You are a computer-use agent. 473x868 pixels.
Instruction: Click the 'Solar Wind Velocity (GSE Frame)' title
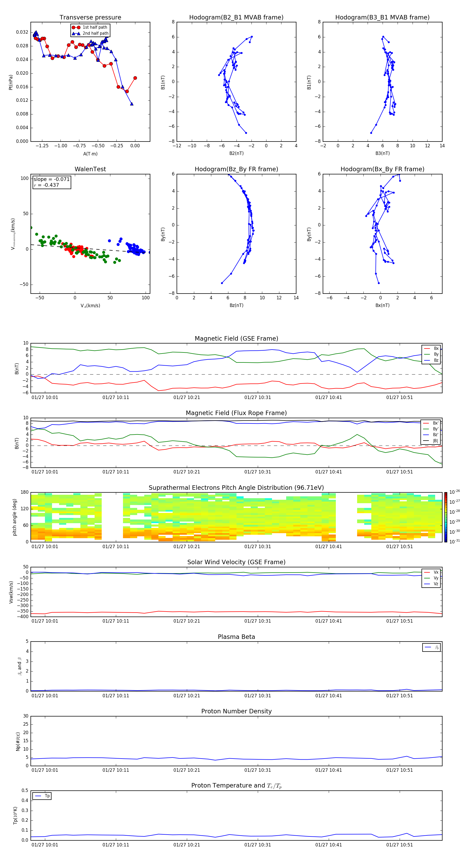[236, 562]
